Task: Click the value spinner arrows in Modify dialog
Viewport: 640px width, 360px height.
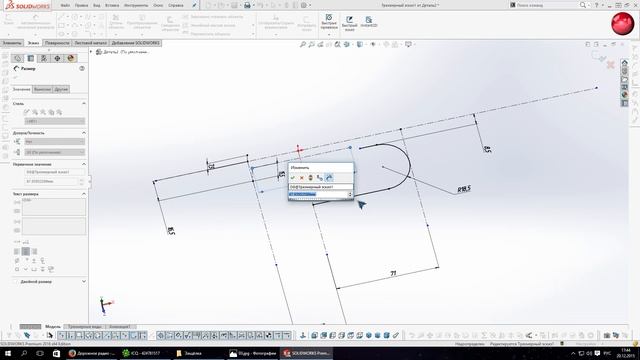Action: click(350, 194)
